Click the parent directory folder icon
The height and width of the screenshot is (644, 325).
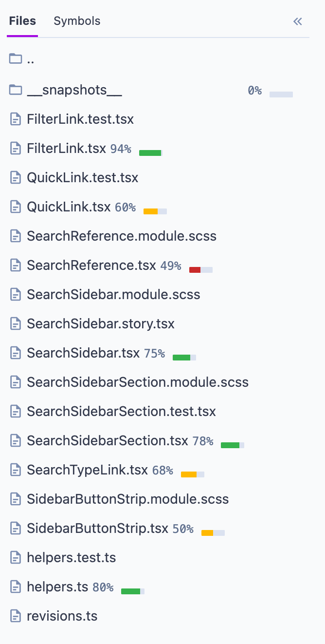(x=16, y=60)
